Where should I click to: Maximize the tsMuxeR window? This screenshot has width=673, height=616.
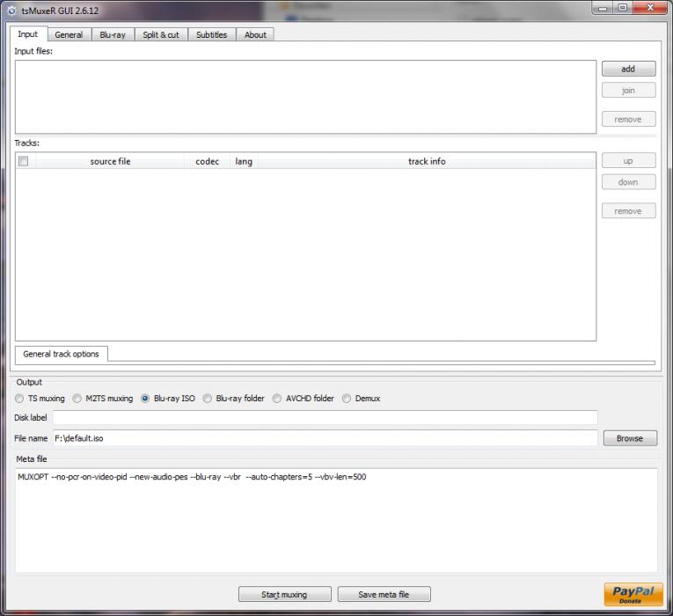pos(623,8)
